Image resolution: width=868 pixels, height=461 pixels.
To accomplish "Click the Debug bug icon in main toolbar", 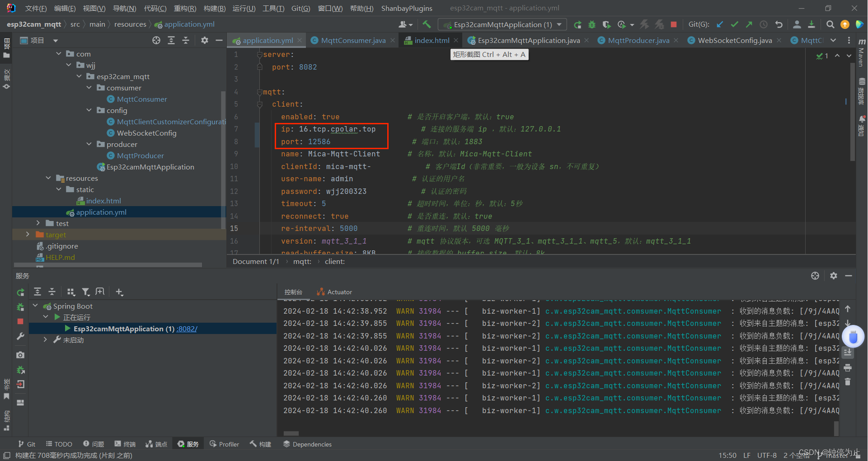I will [592, 24].
